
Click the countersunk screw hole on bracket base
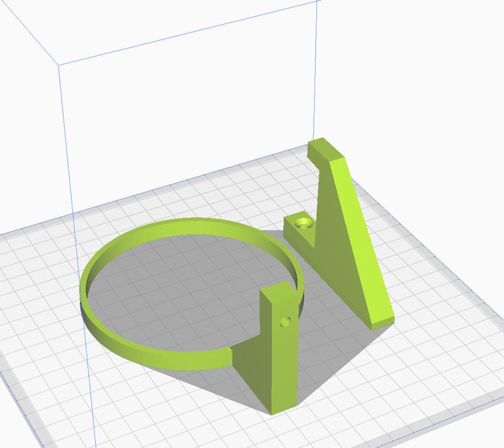pyautogui.click(x=304, y=223)
